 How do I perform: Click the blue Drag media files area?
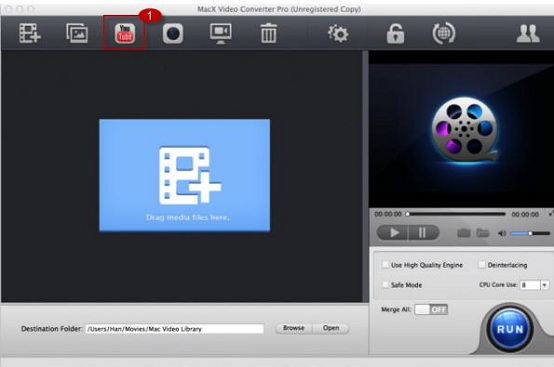[184, 175]
